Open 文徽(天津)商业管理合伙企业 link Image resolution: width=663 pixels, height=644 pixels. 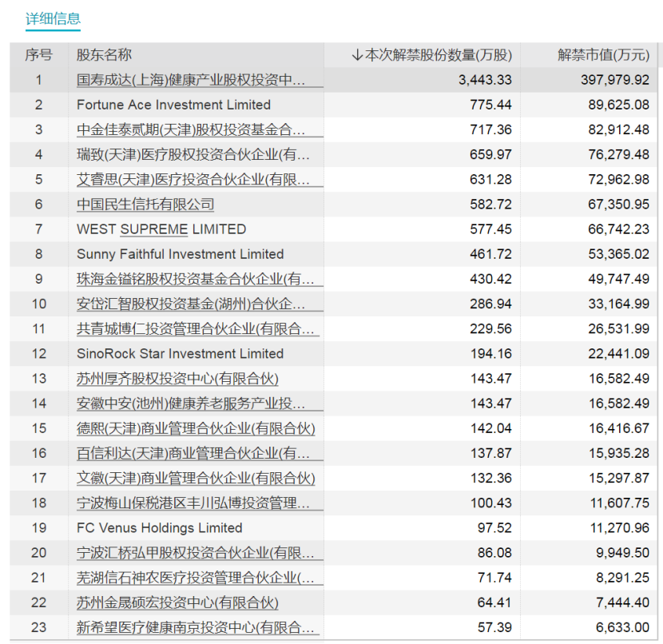(x=196, y=478)
